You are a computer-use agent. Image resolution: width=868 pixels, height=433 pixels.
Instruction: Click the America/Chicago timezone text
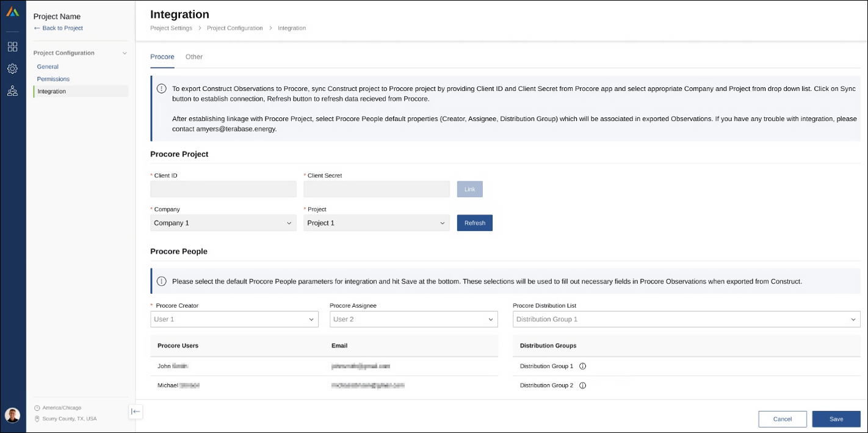tap(62, 408)
